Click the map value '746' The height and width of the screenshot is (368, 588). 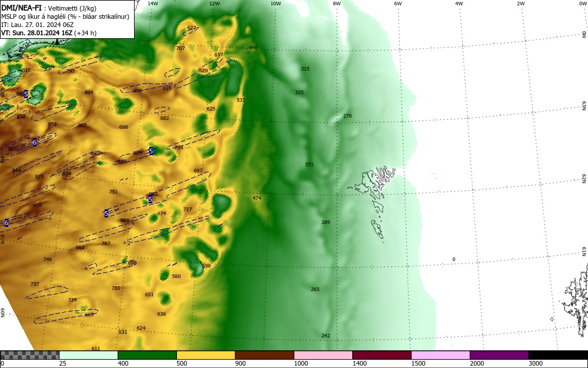48,259
